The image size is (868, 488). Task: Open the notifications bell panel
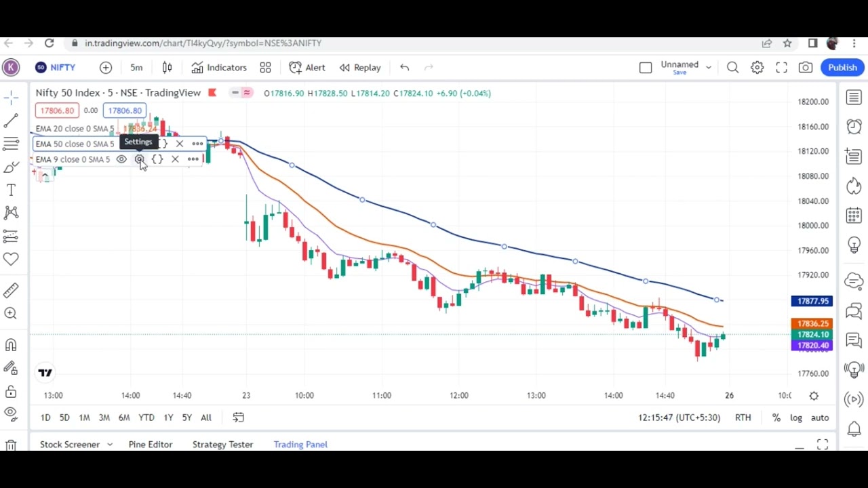pyautogui.click(x=854, y=428)
